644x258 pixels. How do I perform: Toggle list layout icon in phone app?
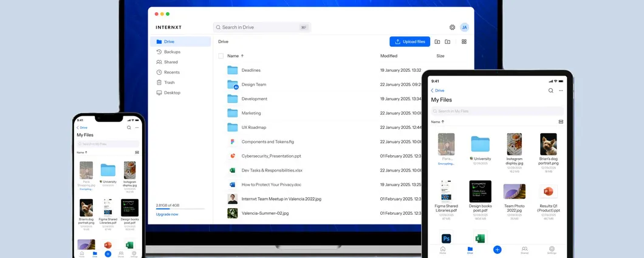(137, 152)
